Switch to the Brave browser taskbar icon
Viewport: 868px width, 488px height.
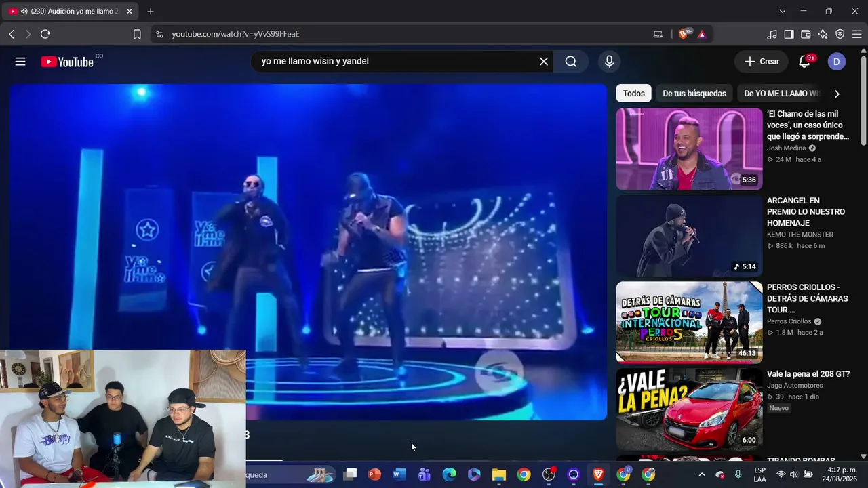click(x=598, y=474)
